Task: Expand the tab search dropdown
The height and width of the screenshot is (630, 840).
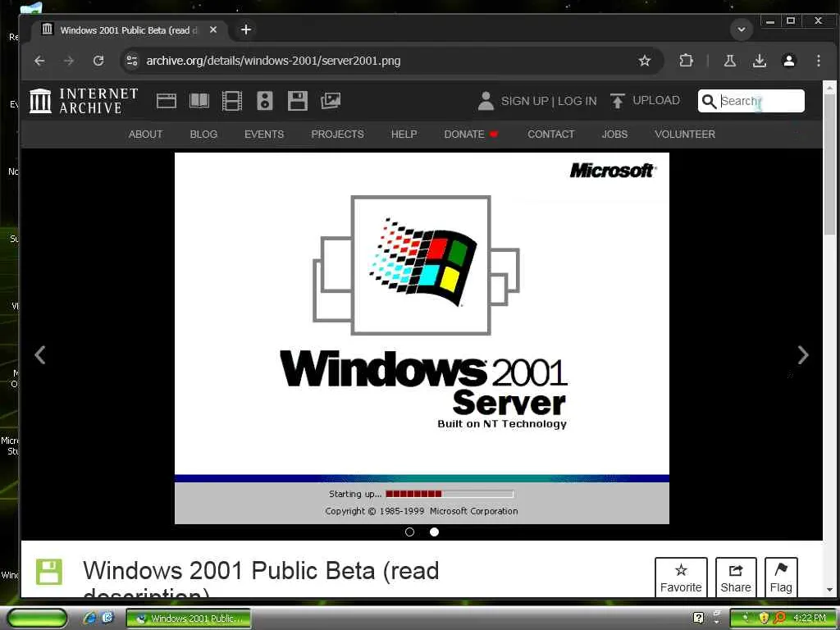Action: click(x=742, y=30)
